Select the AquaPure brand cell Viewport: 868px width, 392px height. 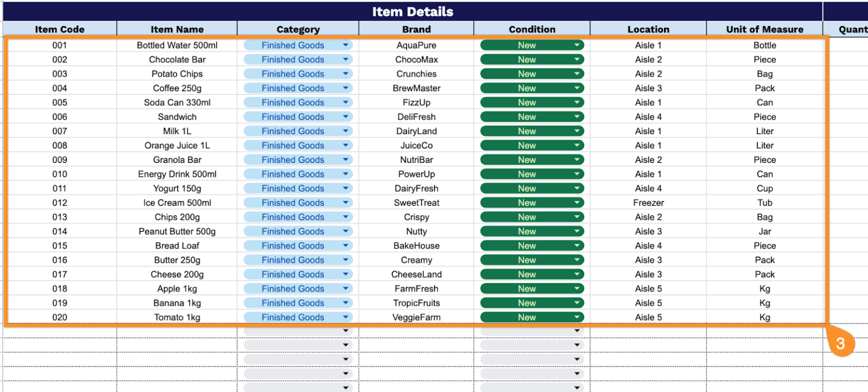tap(416, 45)
